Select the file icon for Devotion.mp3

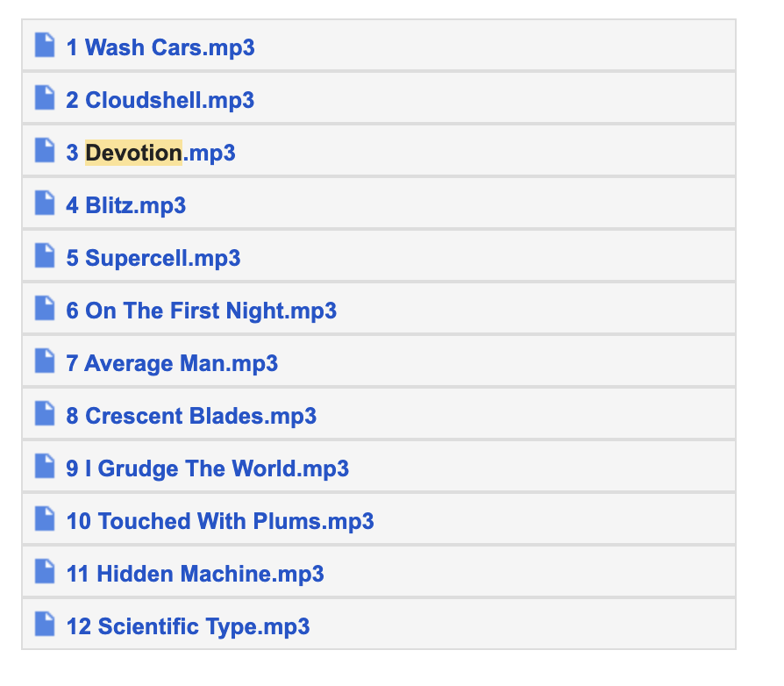pos(45,151)
